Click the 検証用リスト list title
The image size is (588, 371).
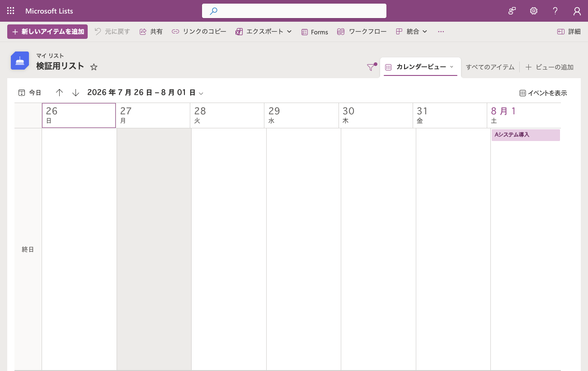pyautogui.click(x=60, y=66)
